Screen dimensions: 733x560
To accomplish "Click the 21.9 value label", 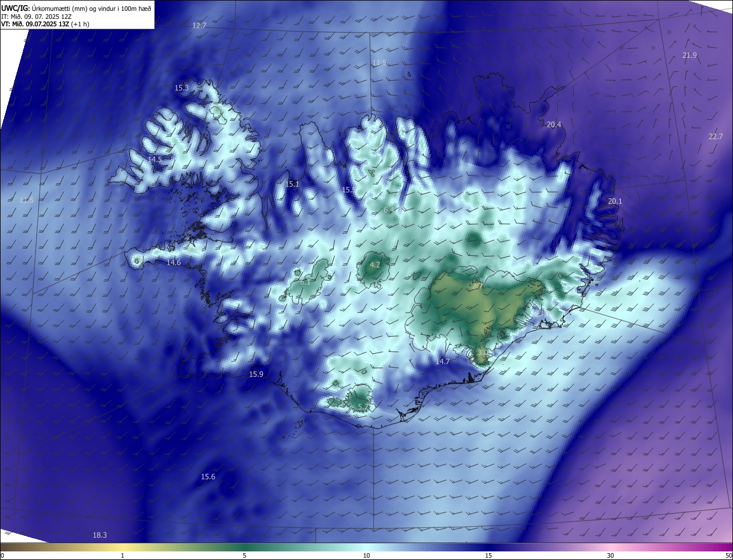I will (x=689, y=56).
